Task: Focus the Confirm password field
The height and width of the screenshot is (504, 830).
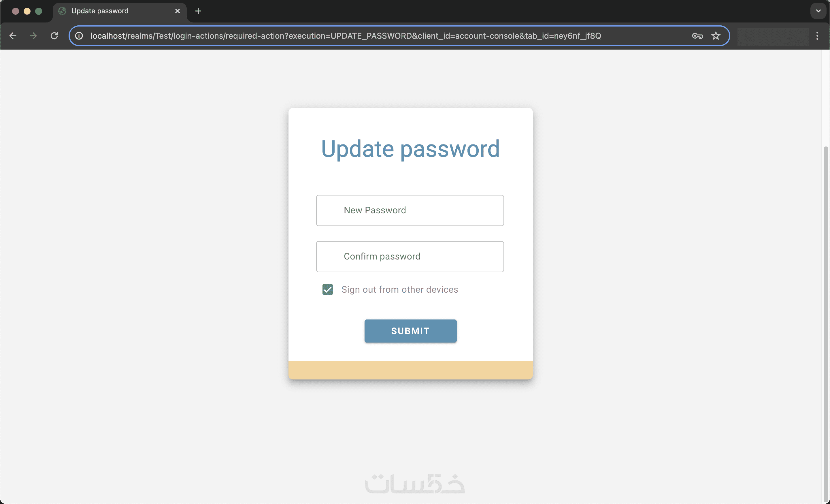Action: point(410,256)
